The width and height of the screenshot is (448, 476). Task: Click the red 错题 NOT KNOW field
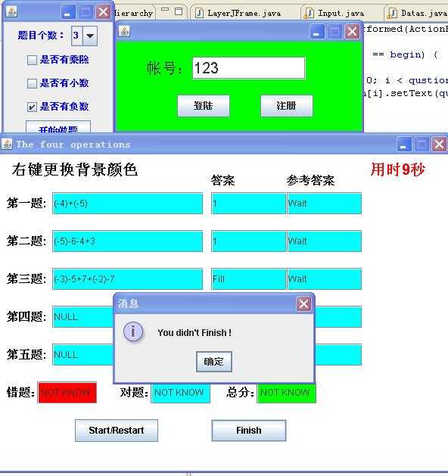tap(67, 393)
